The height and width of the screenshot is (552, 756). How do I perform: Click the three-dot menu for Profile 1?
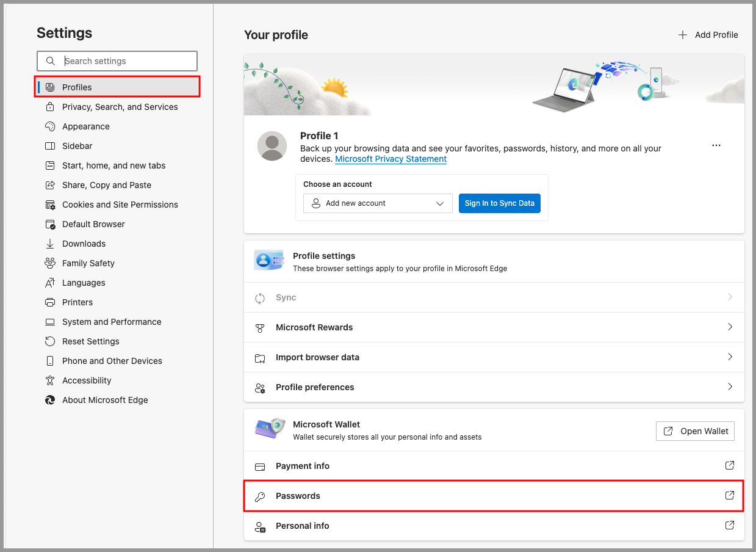pyautogui.click(x=716, y=145)
